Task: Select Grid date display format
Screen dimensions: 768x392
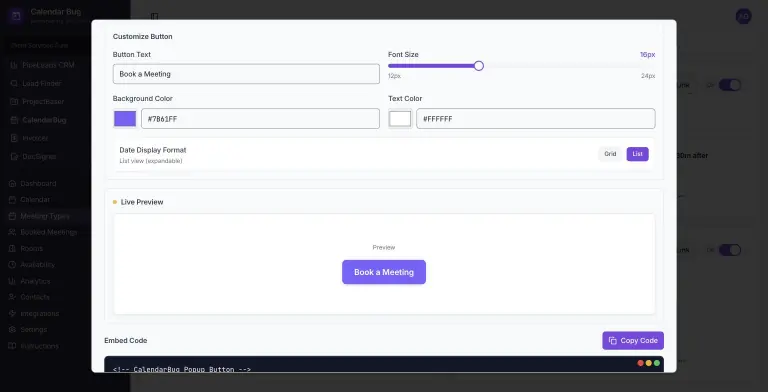Action: pos(610,154)
